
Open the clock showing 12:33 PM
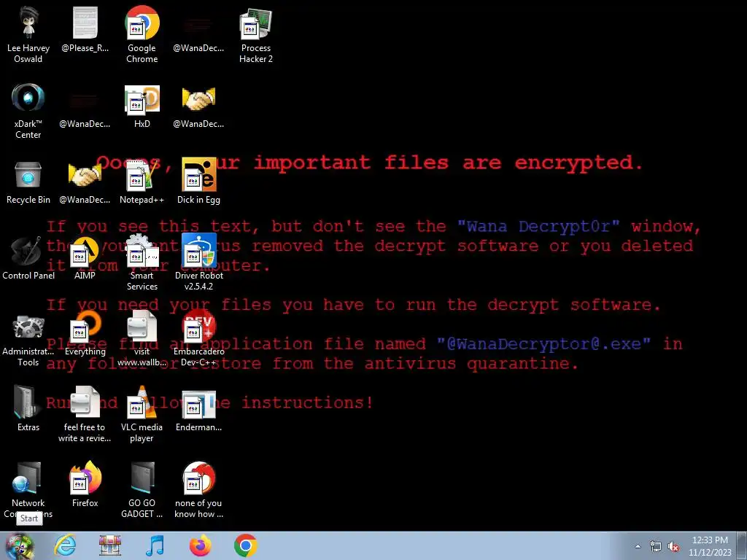[x=710, y=546]
